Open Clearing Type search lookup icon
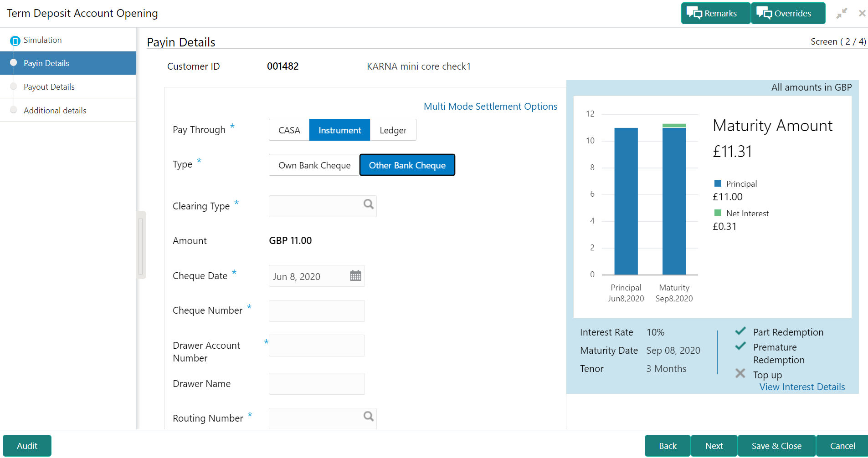The image size is (868, 458). 369,204
